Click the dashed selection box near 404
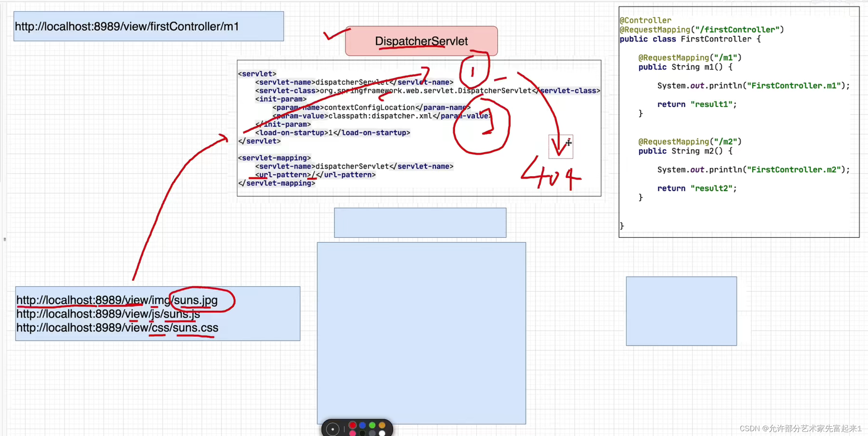This screenshot has width=868, height=436. (560, 147)
